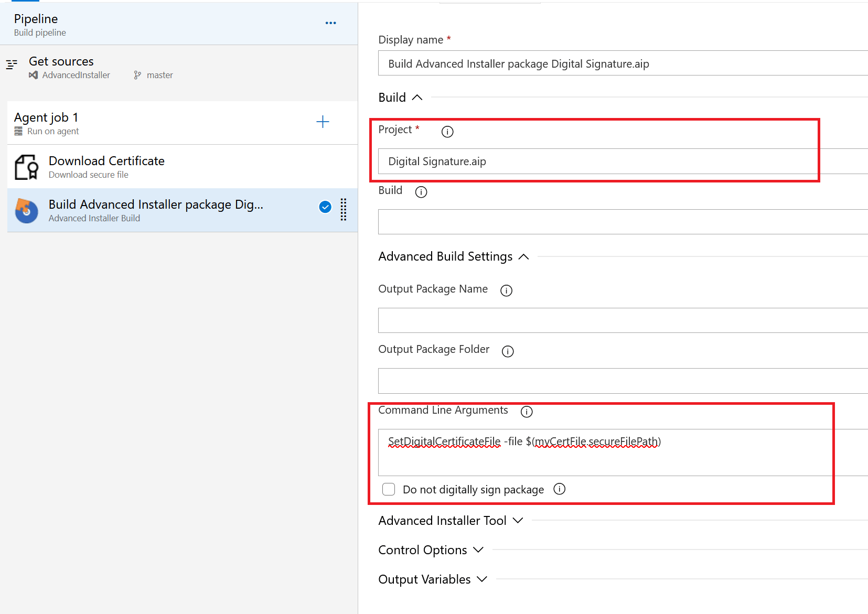Click the Display name input field
The width and height of the screenshot is (868, 614).
(623, 63)
